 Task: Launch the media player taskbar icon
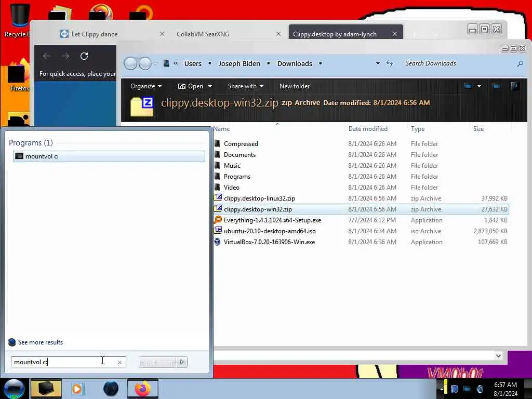tap(78, 389)
